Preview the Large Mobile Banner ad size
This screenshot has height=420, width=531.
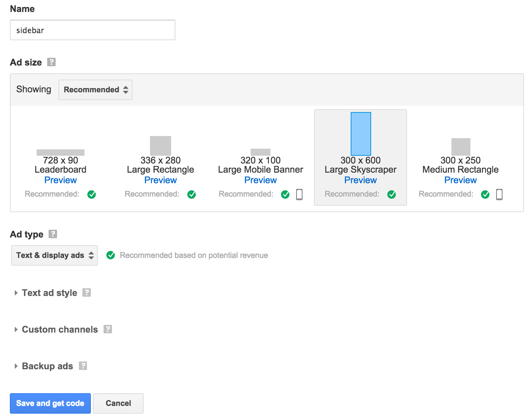point(261,180)
